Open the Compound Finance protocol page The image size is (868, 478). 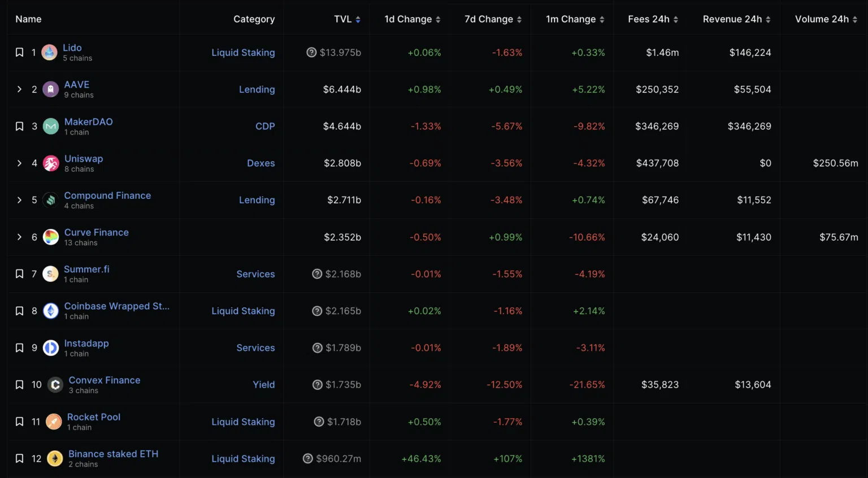pyautogui.click(x=107, y=195)
